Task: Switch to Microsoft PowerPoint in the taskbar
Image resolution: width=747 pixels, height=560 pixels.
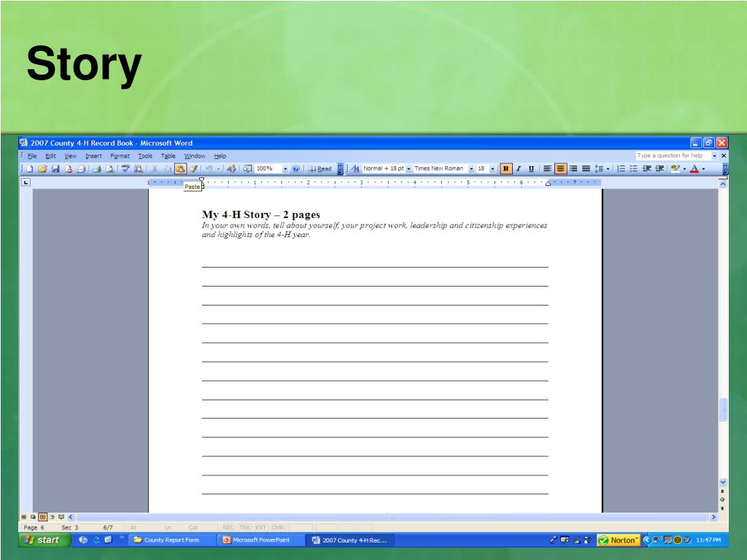Action: click(261, 540)
